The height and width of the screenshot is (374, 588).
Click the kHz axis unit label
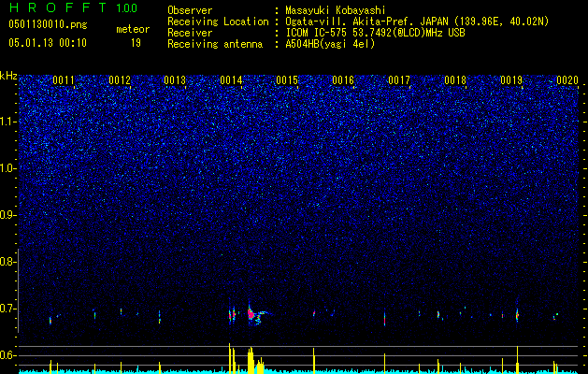(8, 76)
